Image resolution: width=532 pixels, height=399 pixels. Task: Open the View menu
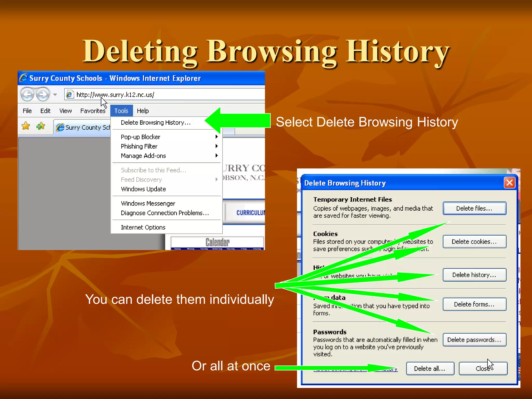pyautogui.click(x=65, y=111)
